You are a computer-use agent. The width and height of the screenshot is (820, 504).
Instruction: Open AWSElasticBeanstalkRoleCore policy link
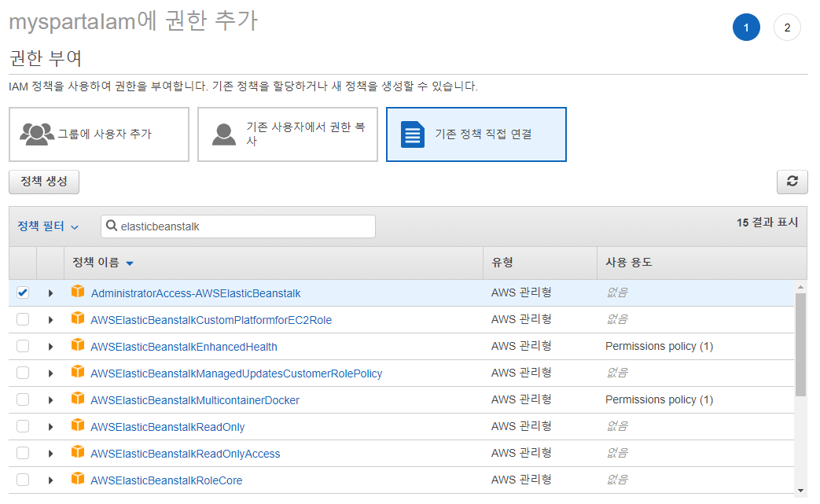167,480
